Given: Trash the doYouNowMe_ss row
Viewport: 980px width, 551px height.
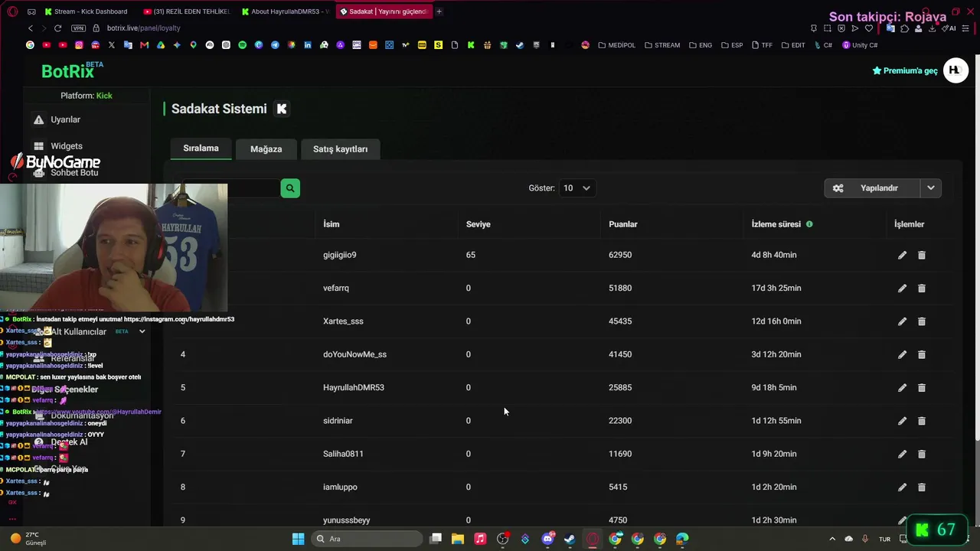Looking at the screenshot, I should tap(922, 354).
